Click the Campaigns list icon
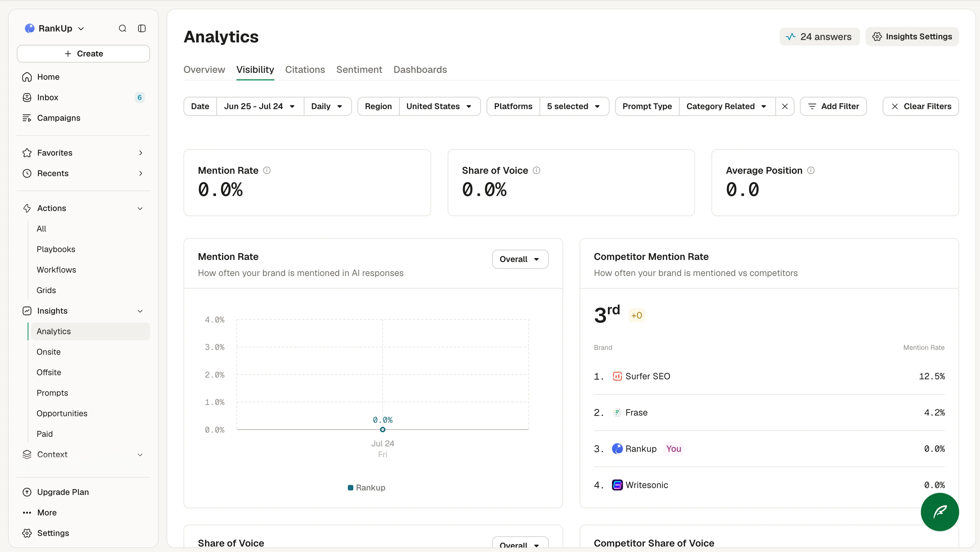This screenshot has height=552, width=980. coord(27,118)
